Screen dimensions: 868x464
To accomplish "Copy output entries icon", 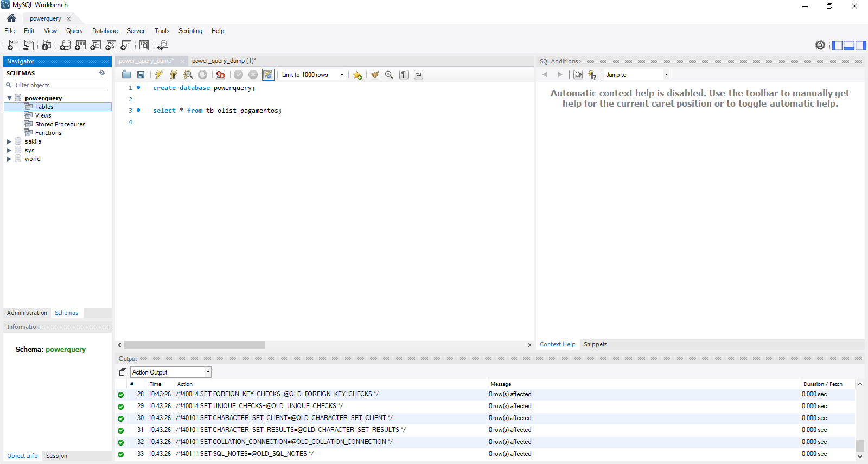I will [123, 372].
